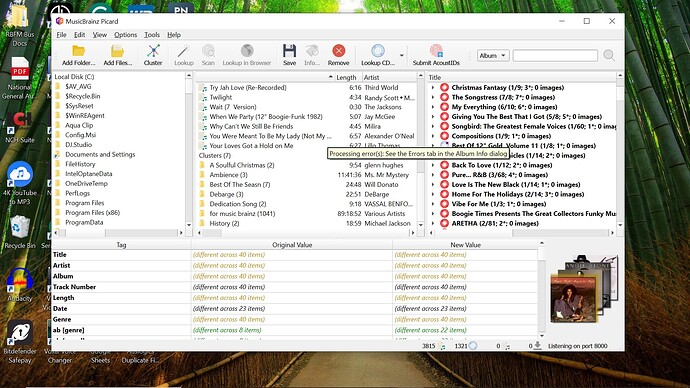
Task: Select track Try Jah Love (Re-Recorded)
Action: [248, 88]
